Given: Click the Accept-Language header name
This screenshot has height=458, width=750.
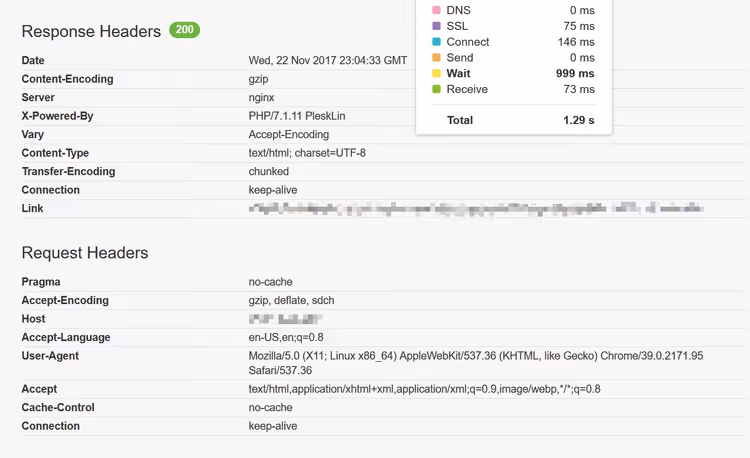Looking at the screenshot, I should (x=66, y=338).
